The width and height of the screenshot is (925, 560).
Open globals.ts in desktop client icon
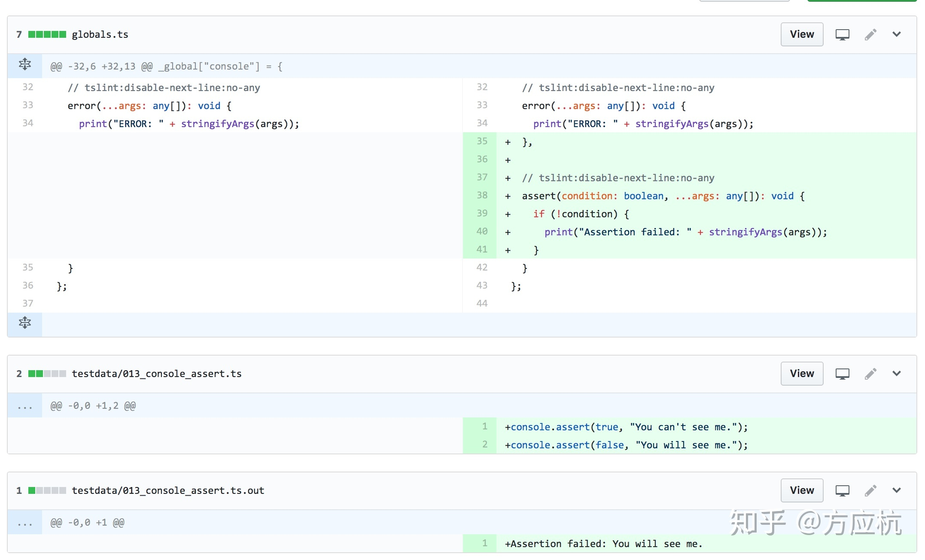point(842,34)
